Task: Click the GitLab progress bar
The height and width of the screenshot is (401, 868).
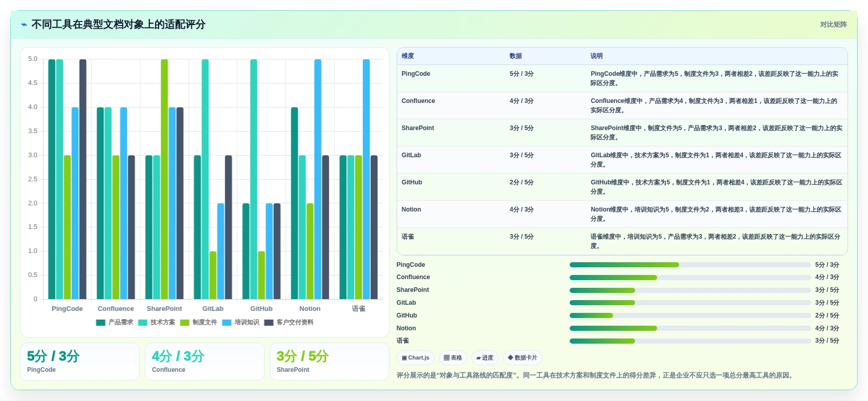Action: point(690,303)
